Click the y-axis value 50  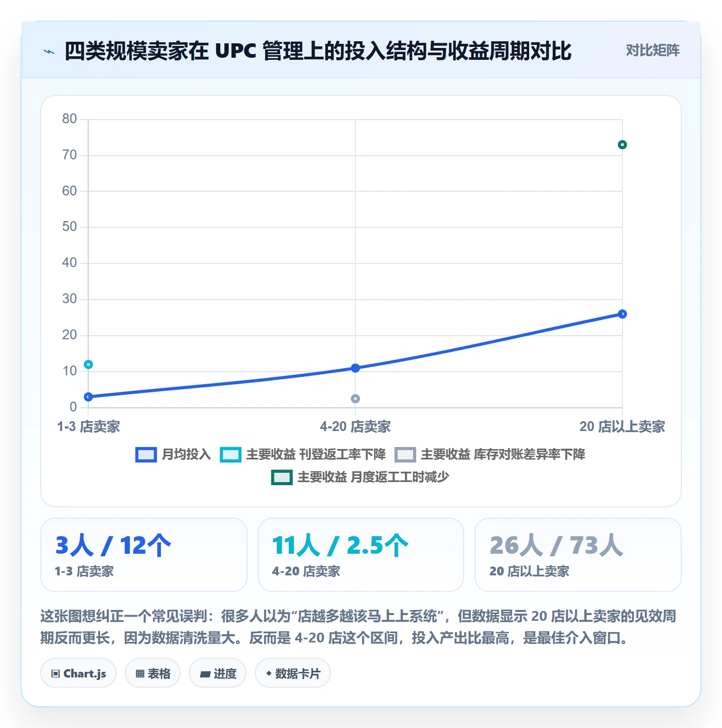pyautogui.click(x=69, y=227)
